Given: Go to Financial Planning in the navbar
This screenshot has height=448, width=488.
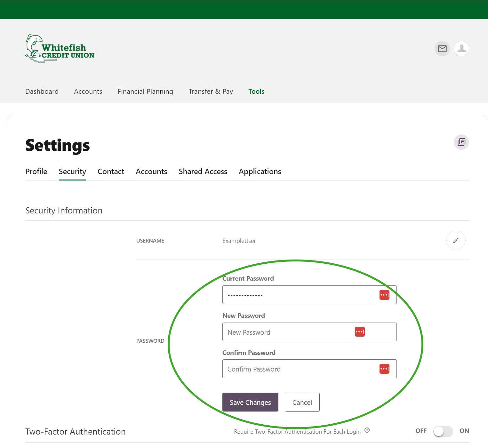Looking at the screenshot, I should coord(145,92).
